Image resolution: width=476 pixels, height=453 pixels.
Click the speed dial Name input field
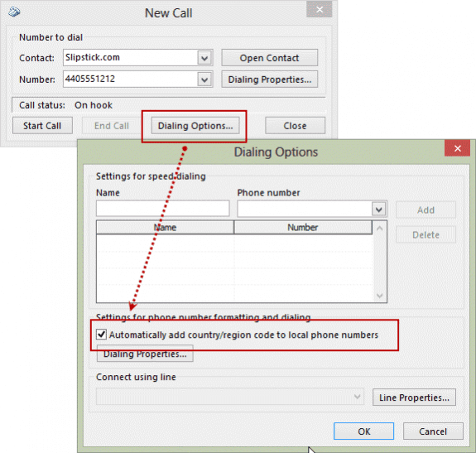pos(163,209)
